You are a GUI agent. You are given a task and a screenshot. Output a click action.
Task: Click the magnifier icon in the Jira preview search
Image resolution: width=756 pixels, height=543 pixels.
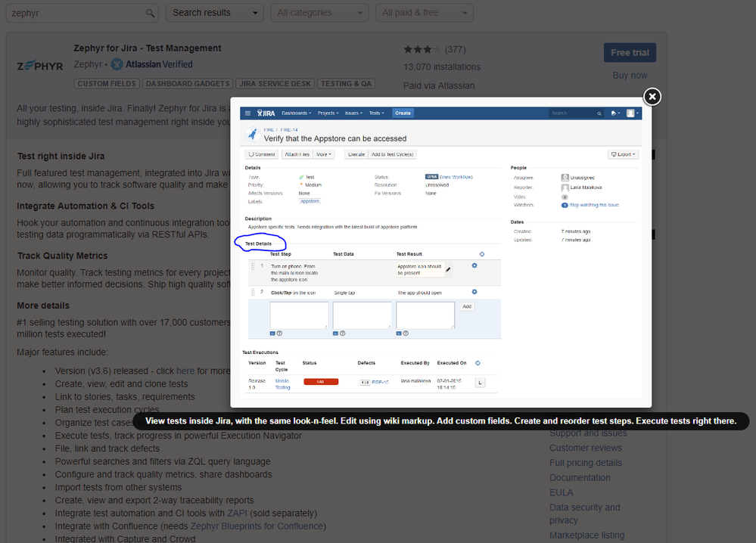(599, 113)
